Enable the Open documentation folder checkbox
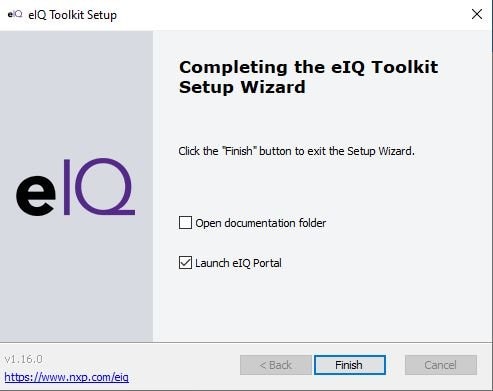This screenshot has height=391, width=493. click(x=185, y=223)
